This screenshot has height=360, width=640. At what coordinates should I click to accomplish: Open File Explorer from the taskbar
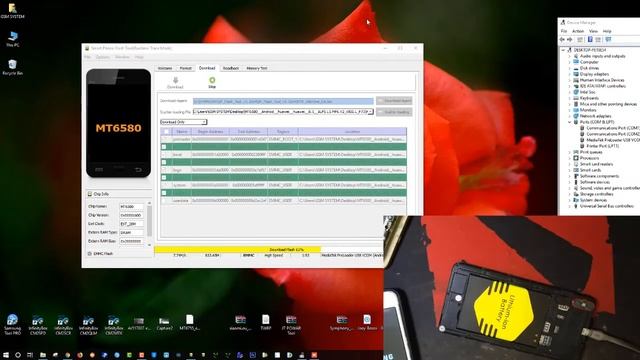click(x=42, y=355)
